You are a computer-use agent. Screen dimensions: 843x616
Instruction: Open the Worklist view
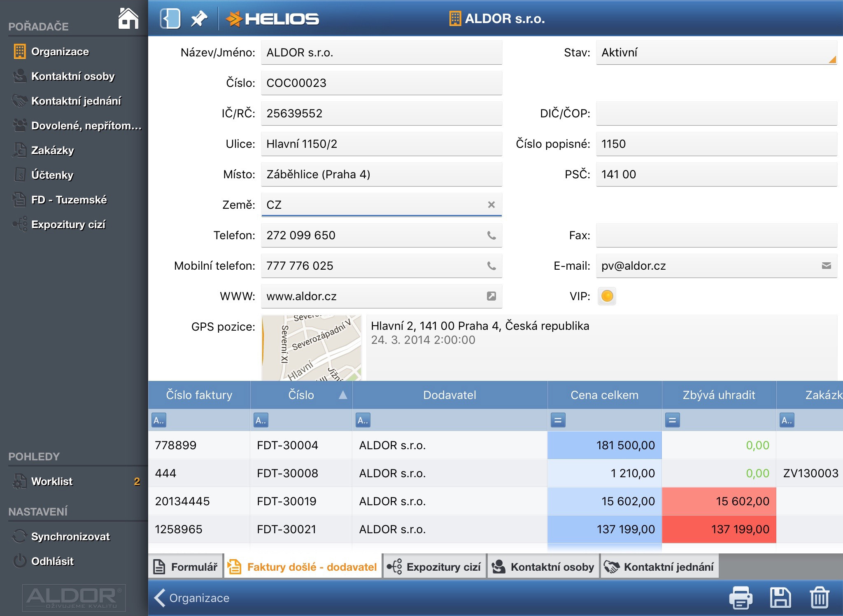(74, 481)
